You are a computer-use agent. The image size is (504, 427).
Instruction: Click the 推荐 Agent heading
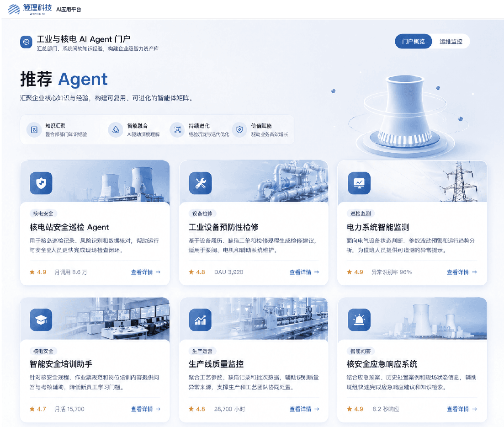point(64,80)
